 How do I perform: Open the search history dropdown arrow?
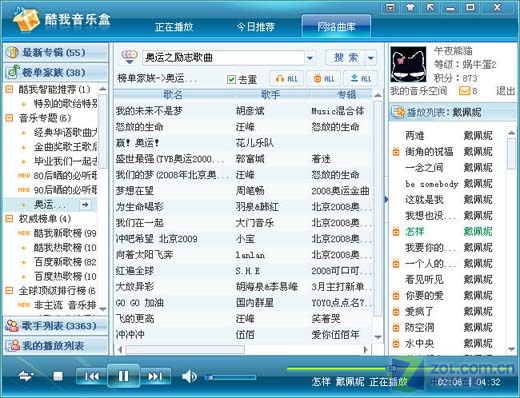point(310,58)
